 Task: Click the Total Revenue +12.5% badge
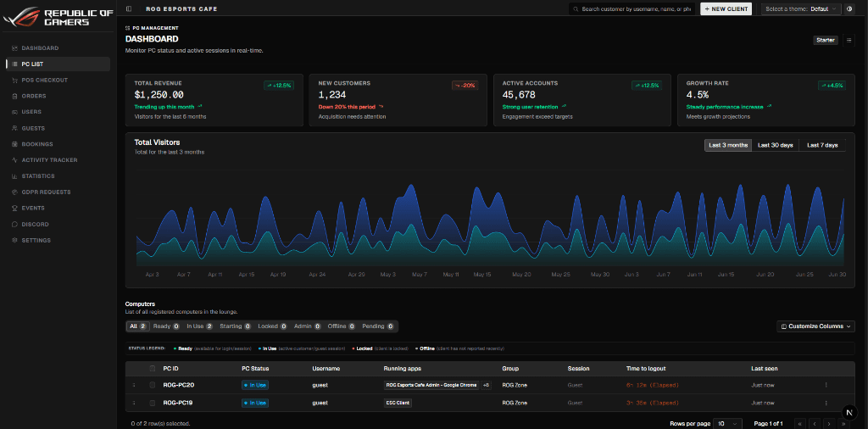278,86
